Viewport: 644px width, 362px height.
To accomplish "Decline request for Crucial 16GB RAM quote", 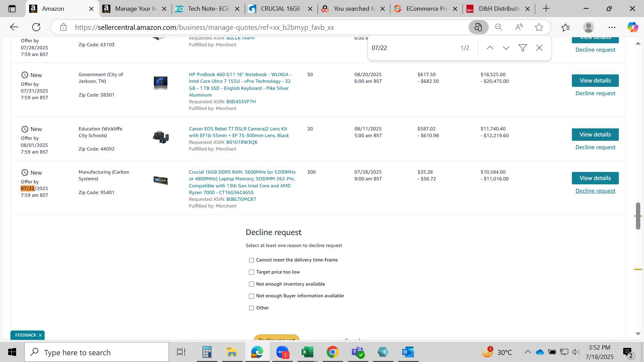I will tap(595, 191).
